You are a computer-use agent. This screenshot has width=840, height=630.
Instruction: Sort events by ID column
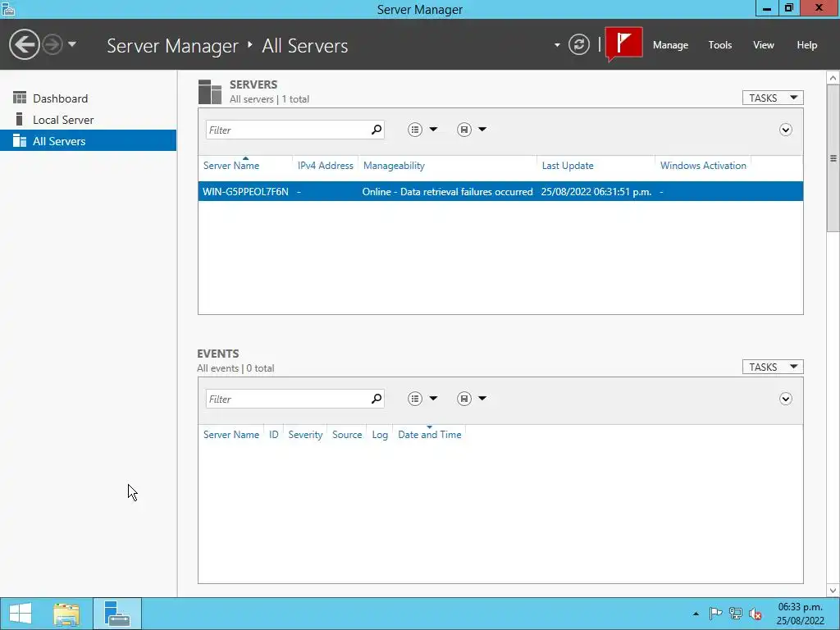(x=273, y=435)
